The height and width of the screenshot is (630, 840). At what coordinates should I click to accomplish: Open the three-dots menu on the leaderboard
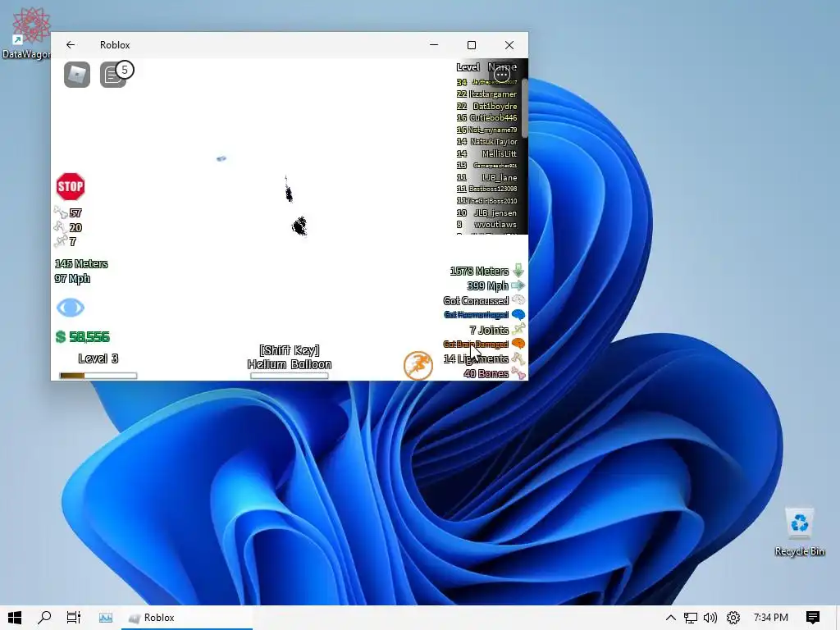click(502, 75)
